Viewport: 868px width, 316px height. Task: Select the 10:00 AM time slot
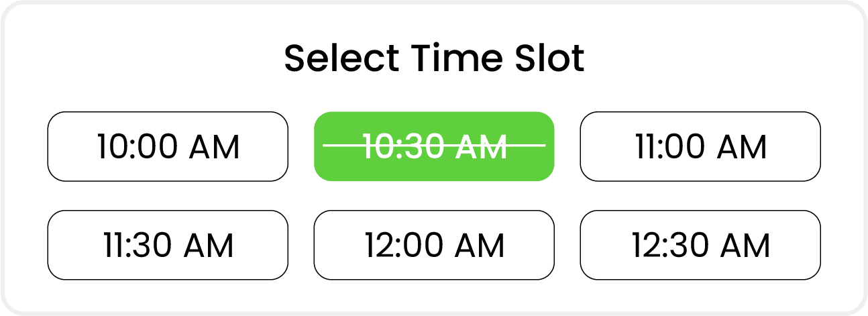168,146
